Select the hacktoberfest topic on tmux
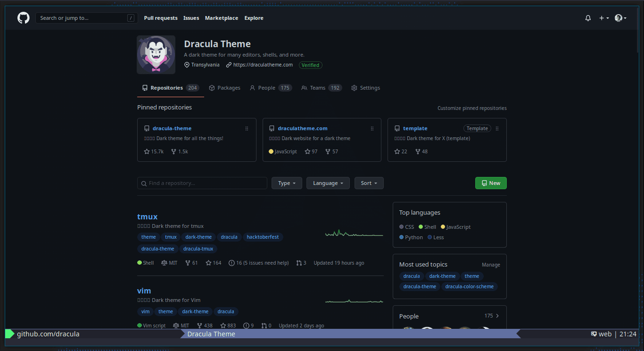 coord(263,237)
